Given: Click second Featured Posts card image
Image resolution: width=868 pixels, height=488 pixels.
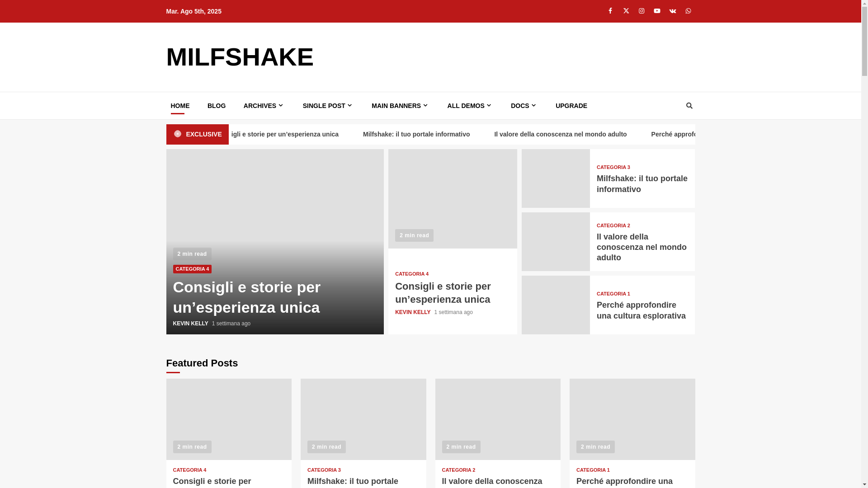Looking at the screenshot, I should coord(363,419).
